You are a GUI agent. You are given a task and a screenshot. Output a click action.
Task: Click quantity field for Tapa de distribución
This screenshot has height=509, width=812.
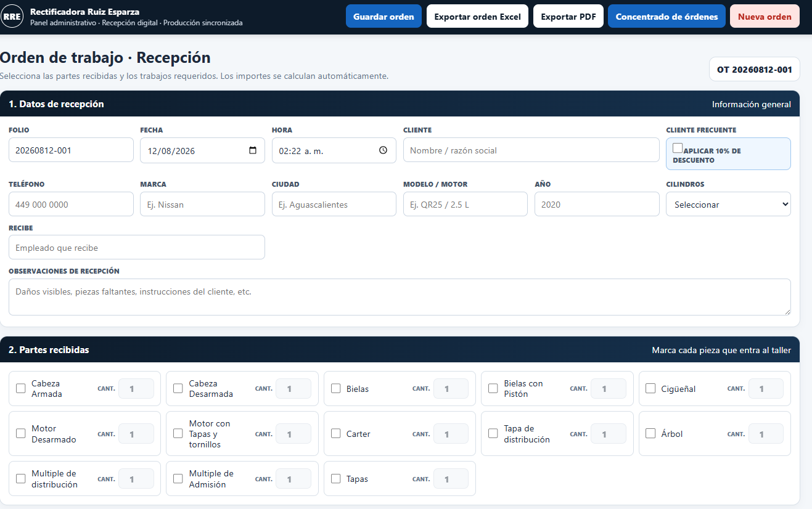coord(609,434)
